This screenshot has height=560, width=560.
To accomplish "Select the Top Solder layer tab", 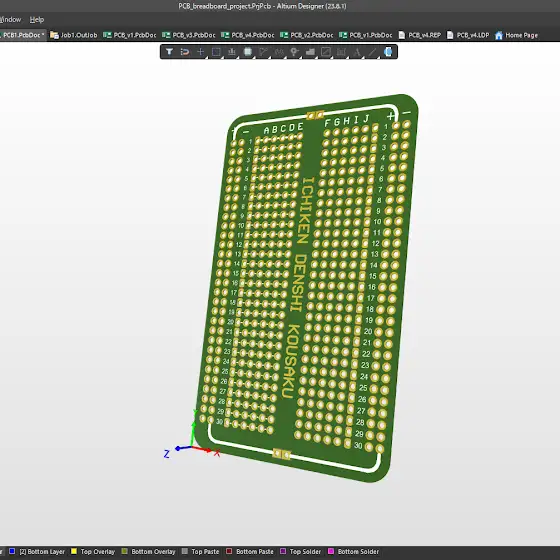I will [x=301, y=551].
